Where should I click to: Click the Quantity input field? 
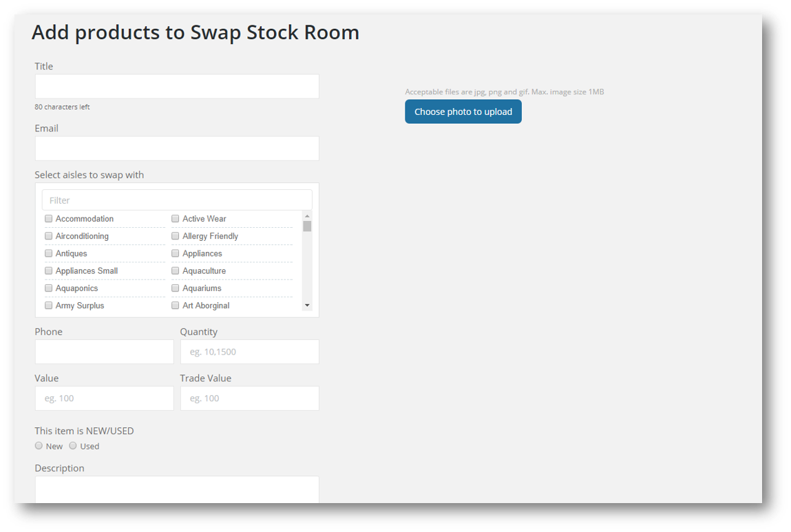click(x=249, y=352)
